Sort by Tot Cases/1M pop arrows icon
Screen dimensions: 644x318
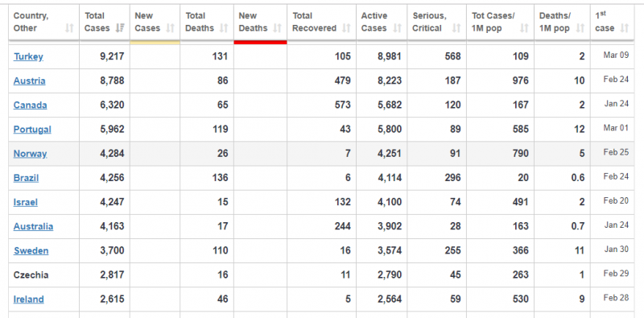(x=524, y=28)
